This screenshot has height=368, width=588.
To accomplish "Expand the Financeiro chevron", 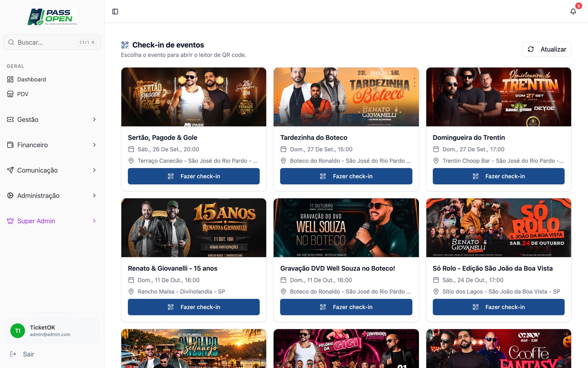I will [x=94, y=145].
